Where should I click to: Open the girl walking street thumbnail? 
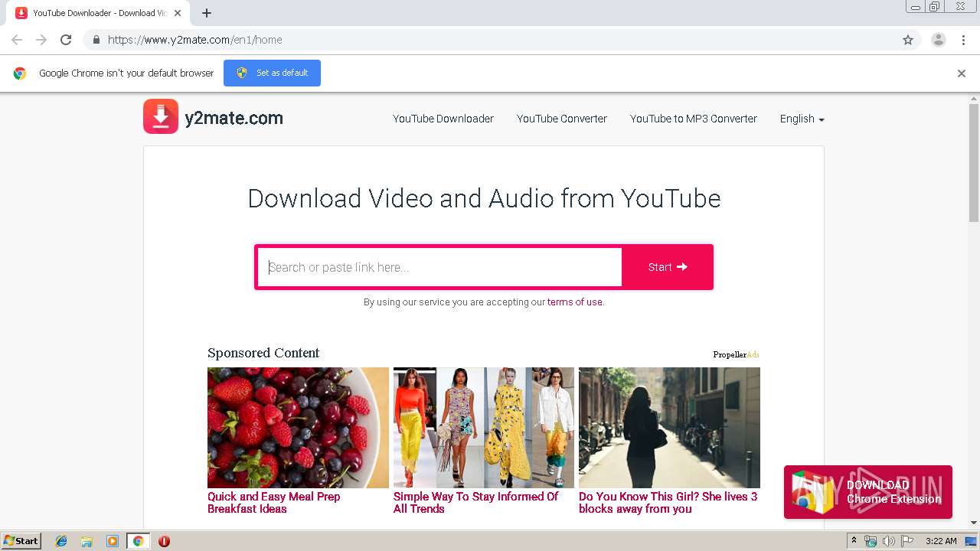(x=669, y=428)
